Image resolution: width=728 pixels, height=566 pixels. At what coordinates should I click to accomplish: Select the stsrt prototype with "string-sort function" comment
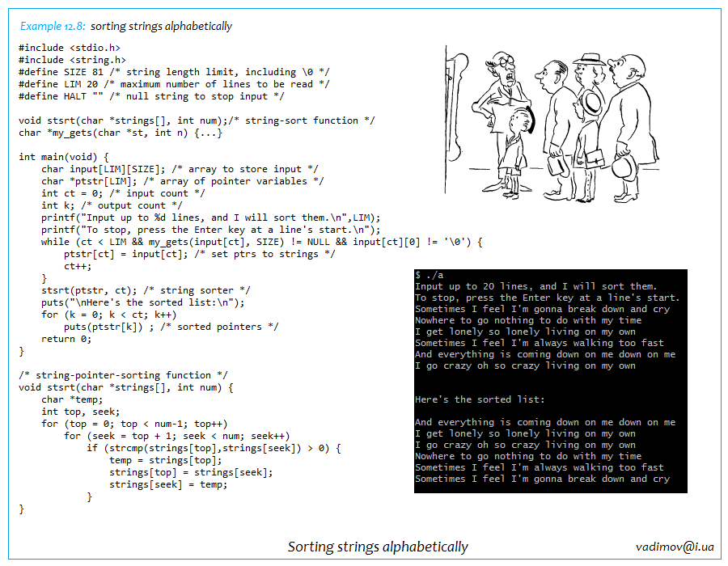pos(197,120)
